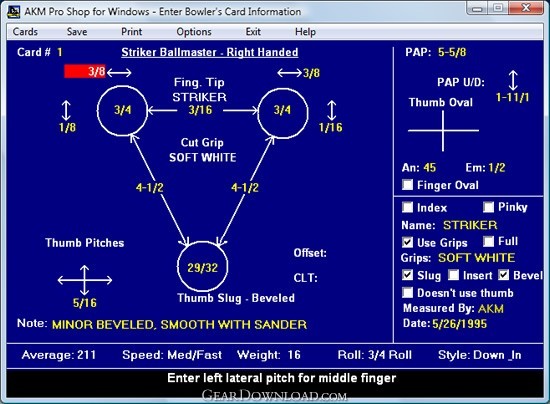Uncheck the Bevel checkbox
The height and width of the screenshot is (404, 550).
coord(503,275)
